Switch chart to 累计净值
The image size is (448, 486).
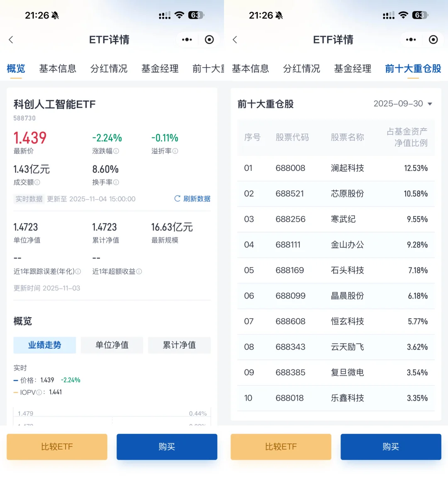[179, 345]
